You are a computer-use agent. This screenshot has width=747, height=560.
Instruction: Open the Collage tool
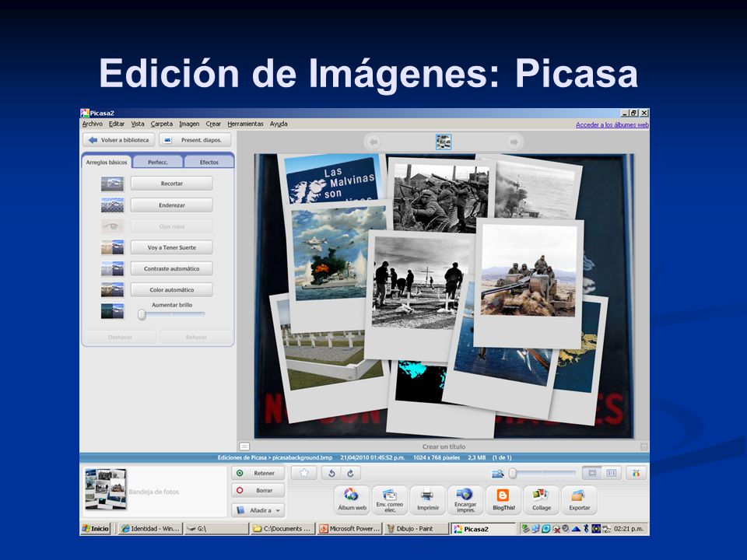tap(542, 499)
